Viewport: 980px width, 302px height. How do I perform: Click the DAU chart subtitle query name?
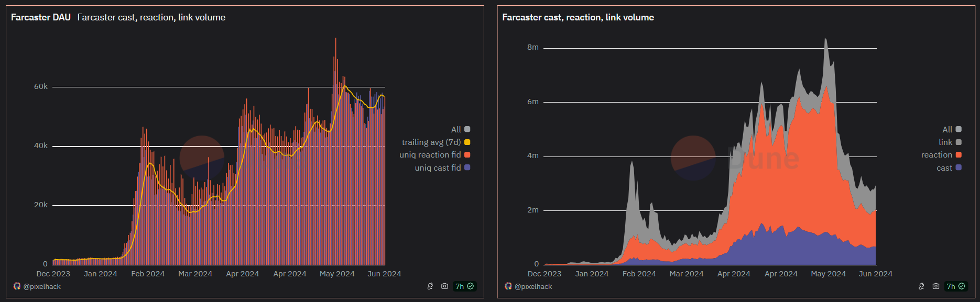(151, 17)
